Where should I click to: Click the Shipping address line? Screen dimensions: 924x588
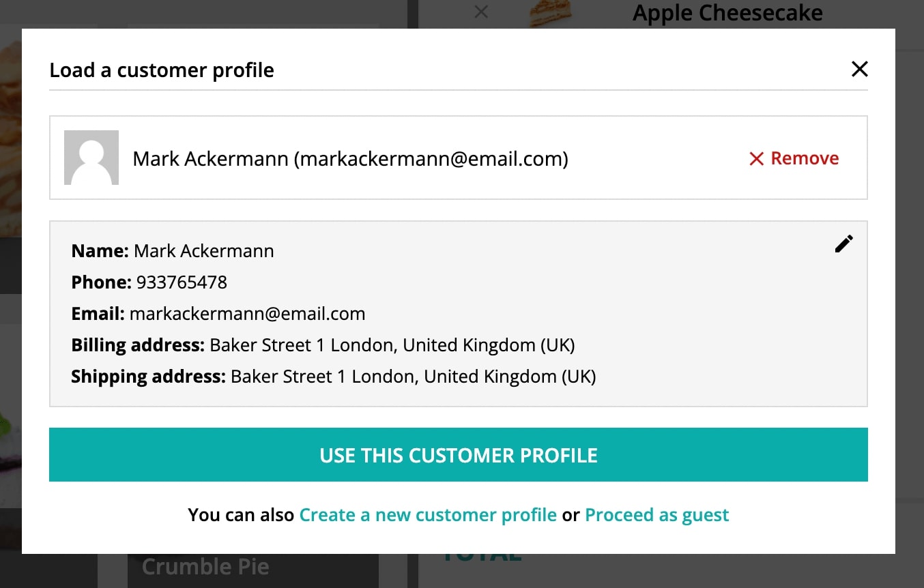(x=334, y=377)
